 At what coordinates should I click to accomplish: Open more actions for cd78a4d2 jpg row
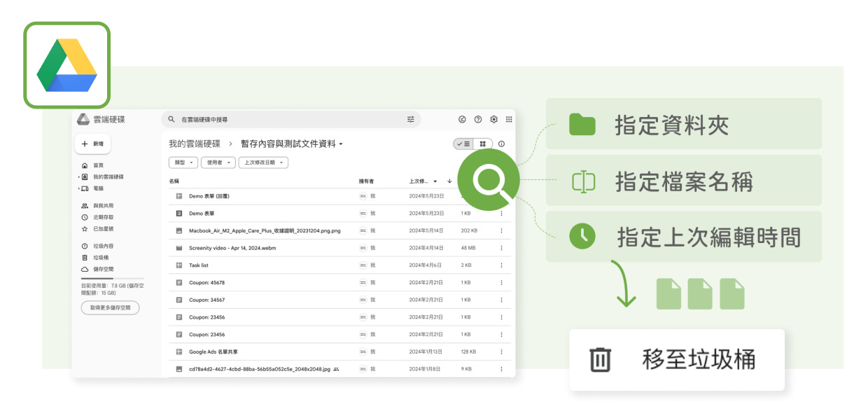[x=501, y=369]
